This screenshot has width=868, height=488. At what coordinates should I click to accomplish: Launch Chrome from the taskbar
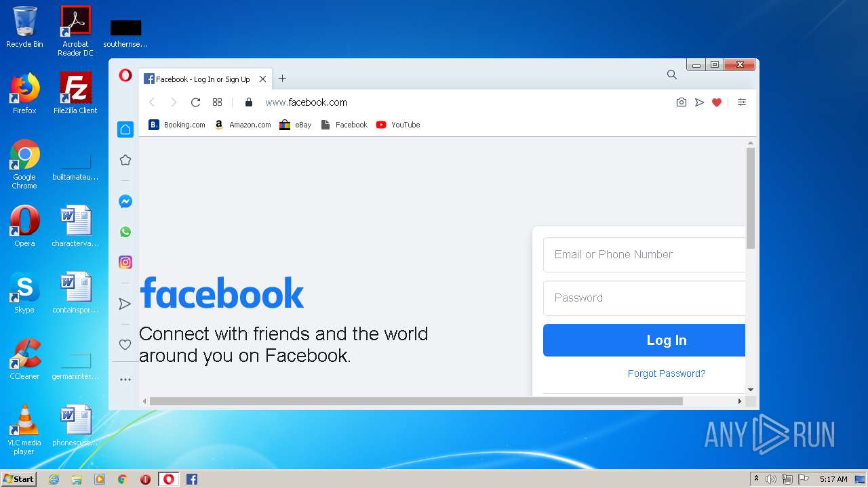coord(123,479)
